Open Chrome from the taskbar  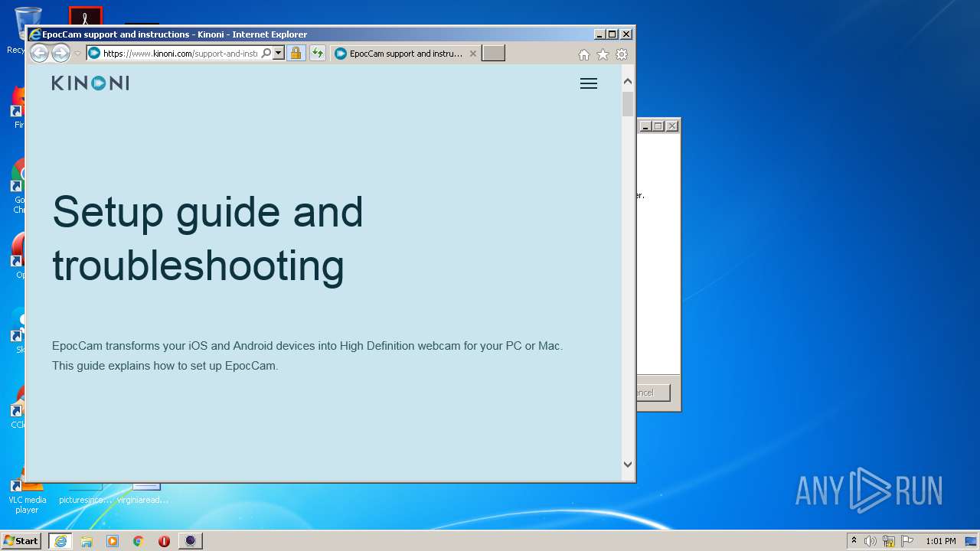[139, 541]
